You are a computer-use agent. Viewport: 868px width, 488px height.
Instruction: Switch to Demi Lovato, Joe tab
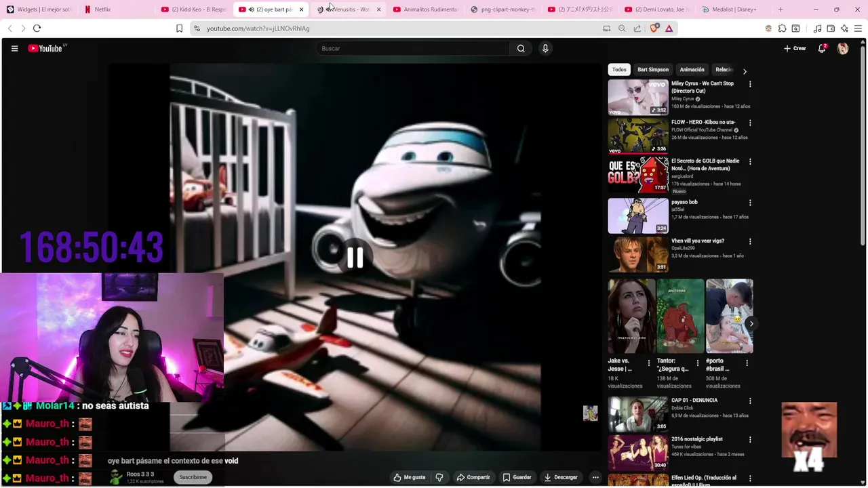tap(658, 9)
